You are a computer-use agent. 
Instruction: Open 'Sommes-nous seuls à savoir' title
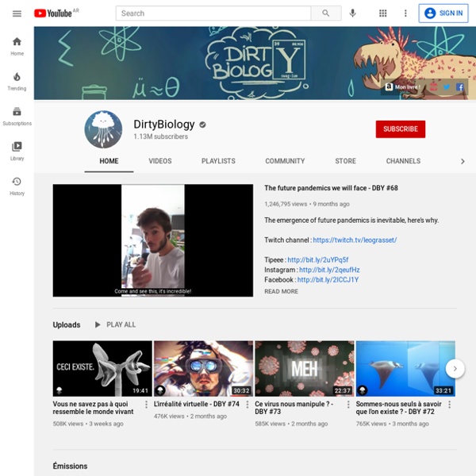click(x=398, y=408)
